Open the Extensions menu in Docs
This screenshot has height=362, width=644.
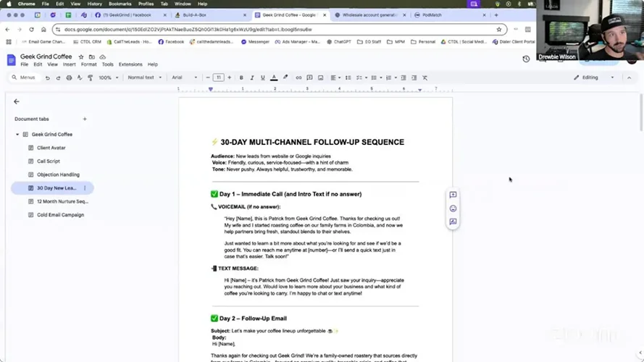coord(130,64)
